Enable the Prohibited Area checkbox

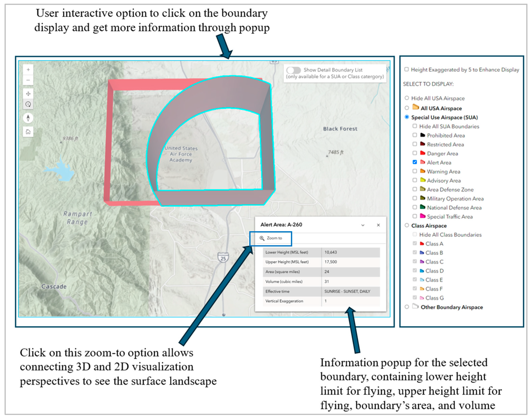(415, 135)
